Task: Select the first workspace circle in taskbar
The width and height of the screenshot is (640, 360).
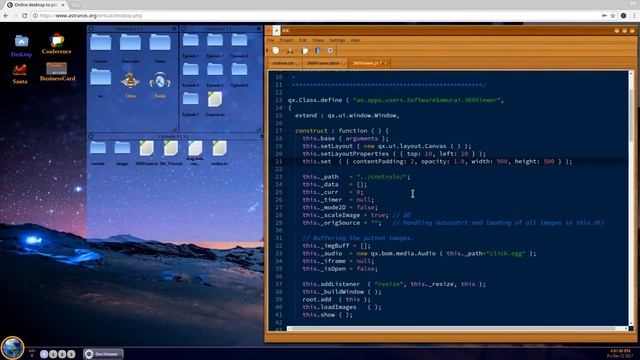Action: 44,354
